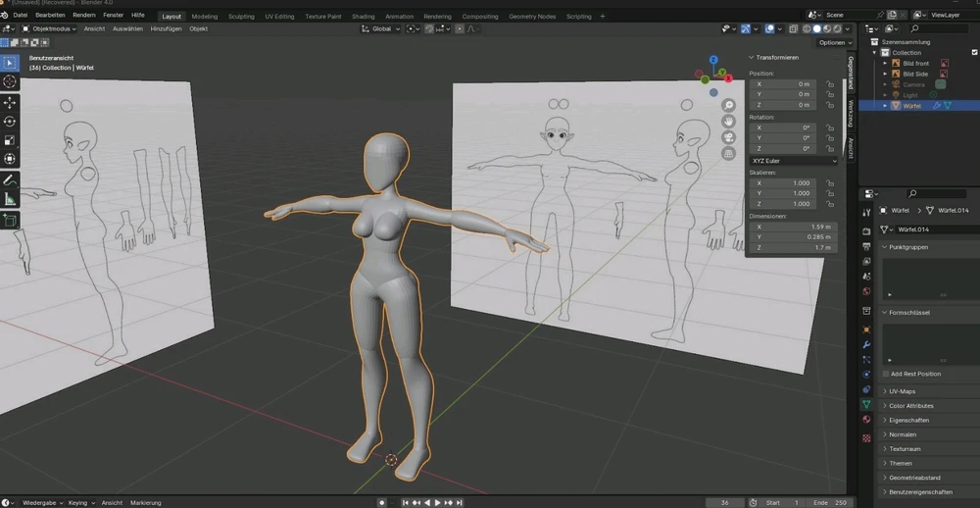Click the zoom magnifier viewport gizmo
Screen dimensions: 980x508
tap(728, 105)
